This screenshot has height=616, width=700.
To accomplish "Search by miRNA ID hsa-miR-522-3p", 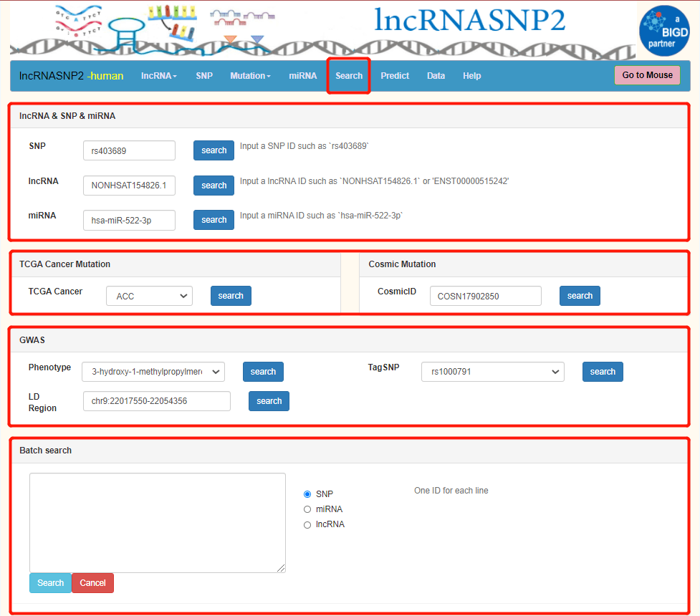I will [214, 220].
